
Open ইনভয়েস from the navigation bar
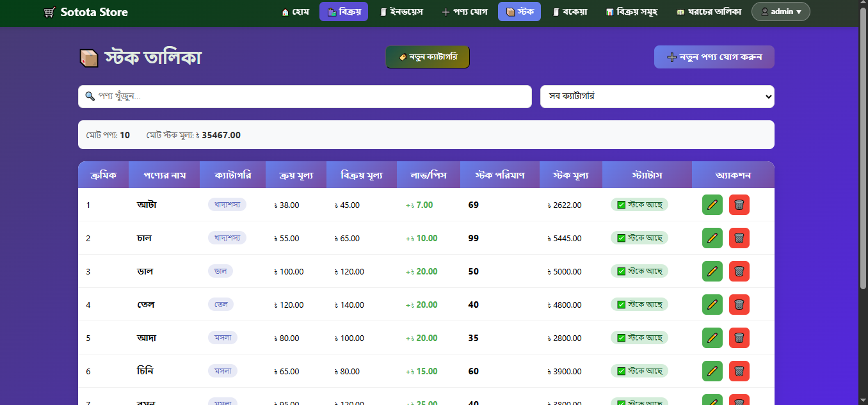click(401, 12)
